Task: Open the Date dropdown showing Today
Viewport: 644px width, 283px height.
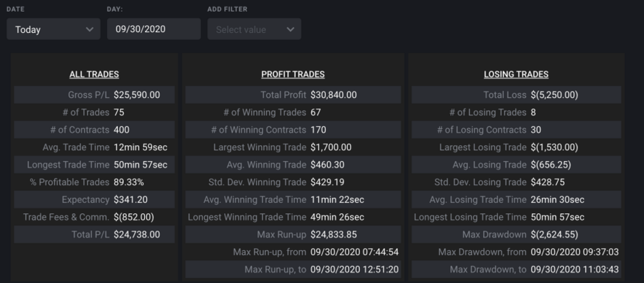Action: click(x=53, y=30)
